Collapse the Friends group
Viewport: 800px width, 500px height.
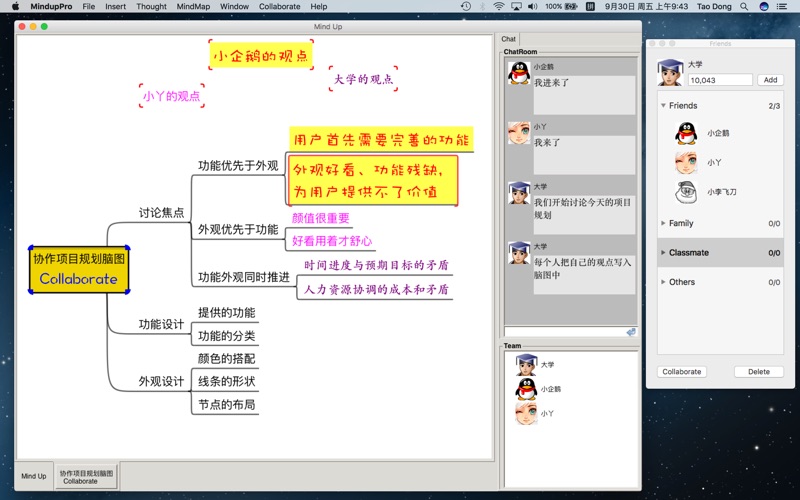point(663,106)
